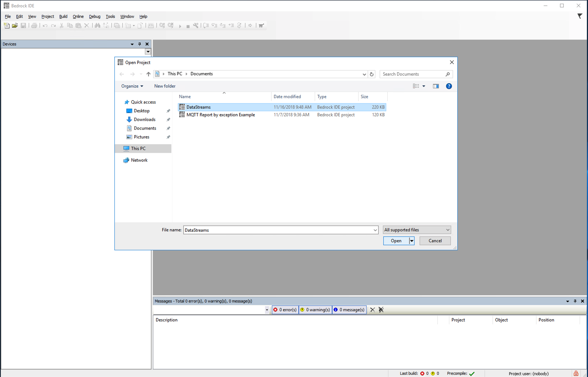Select Network in navigation pane
The image size is (588, 377).
(x=139, y=160)
